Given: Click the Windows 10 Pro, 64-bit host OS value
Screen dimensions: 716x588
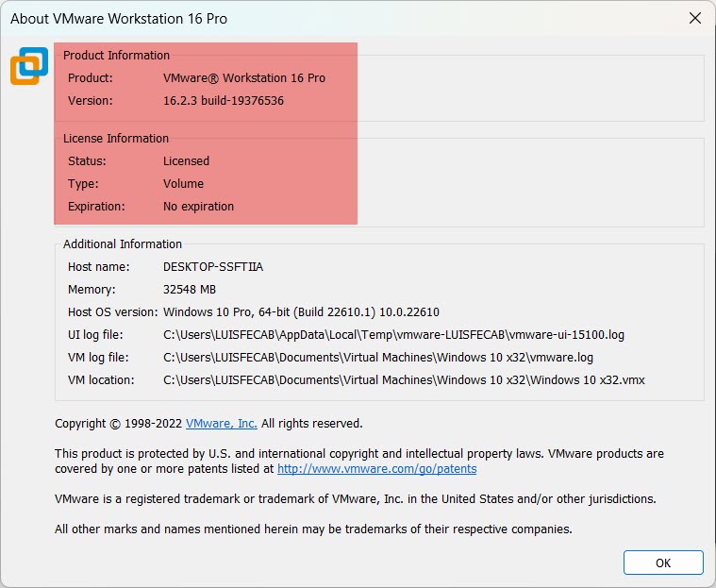Looking at the screenshot, I should click(301, 312).
